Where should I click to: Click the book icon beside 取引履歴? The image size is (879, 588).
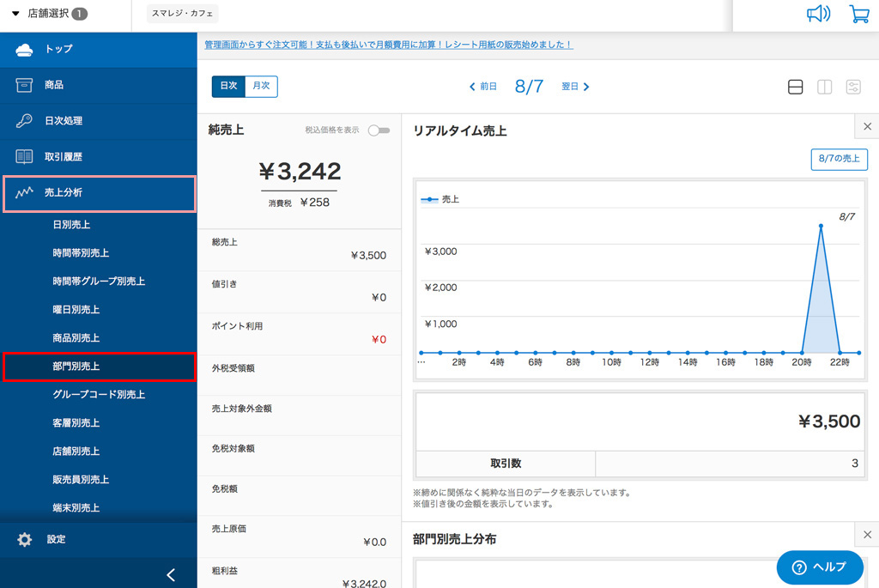pos(24,156)
